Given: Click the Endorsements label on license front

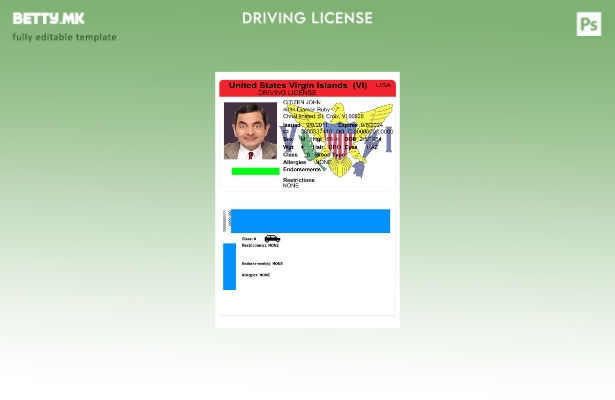Looking at the screenshot, I should [303, 169].
